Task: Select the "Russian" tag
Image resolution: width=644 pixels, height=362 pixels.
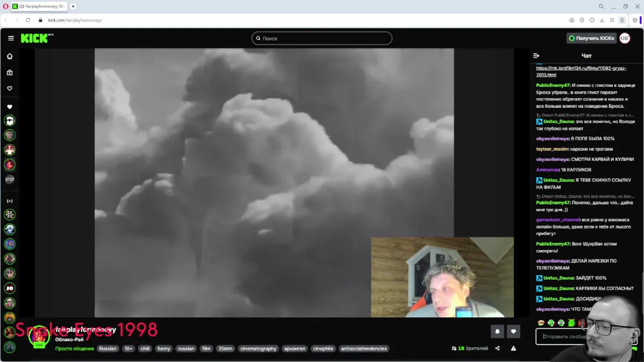Action: 108,348
